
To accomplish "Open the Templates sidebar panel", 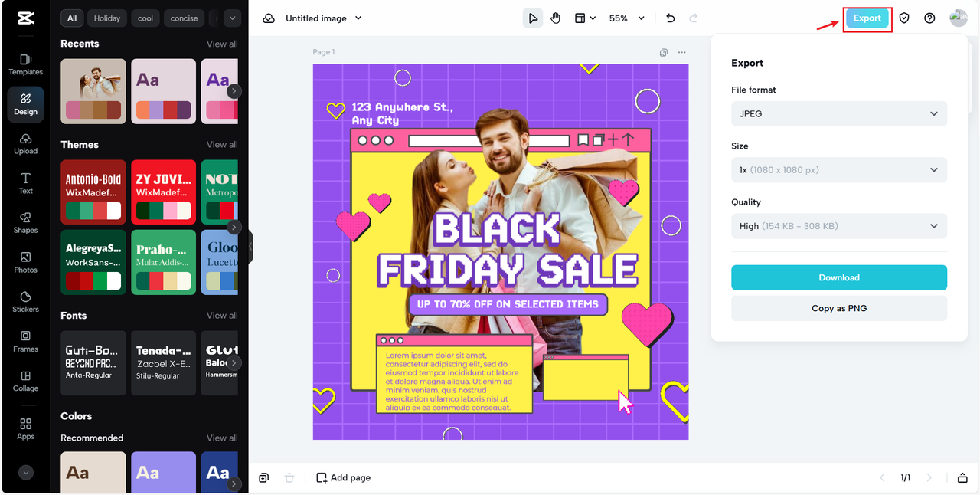I will [x=25, y=64].
